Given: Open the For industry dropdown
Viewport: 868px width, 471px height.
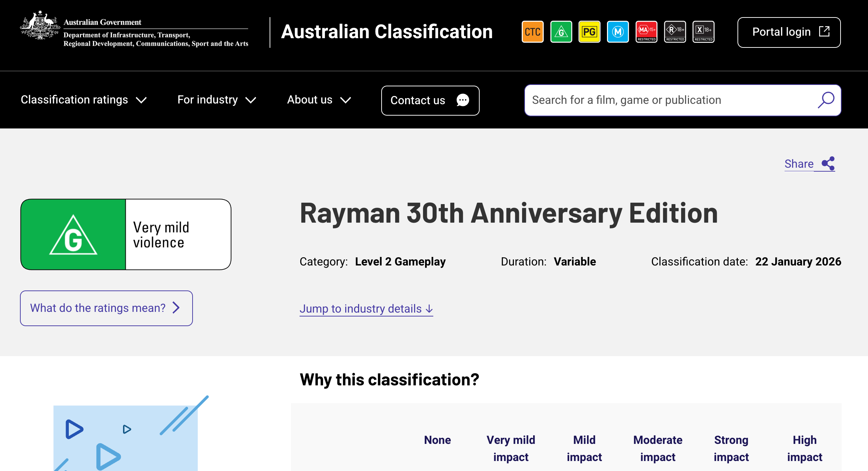Looking at the screenshot, I should [216, 100].
